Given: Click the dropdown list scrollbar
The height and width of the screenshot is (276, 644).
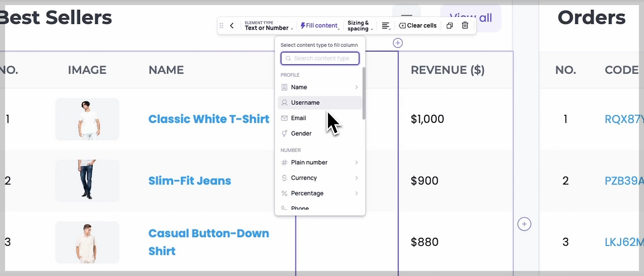Looking at the screenshot, I should (x=364, y=94).
